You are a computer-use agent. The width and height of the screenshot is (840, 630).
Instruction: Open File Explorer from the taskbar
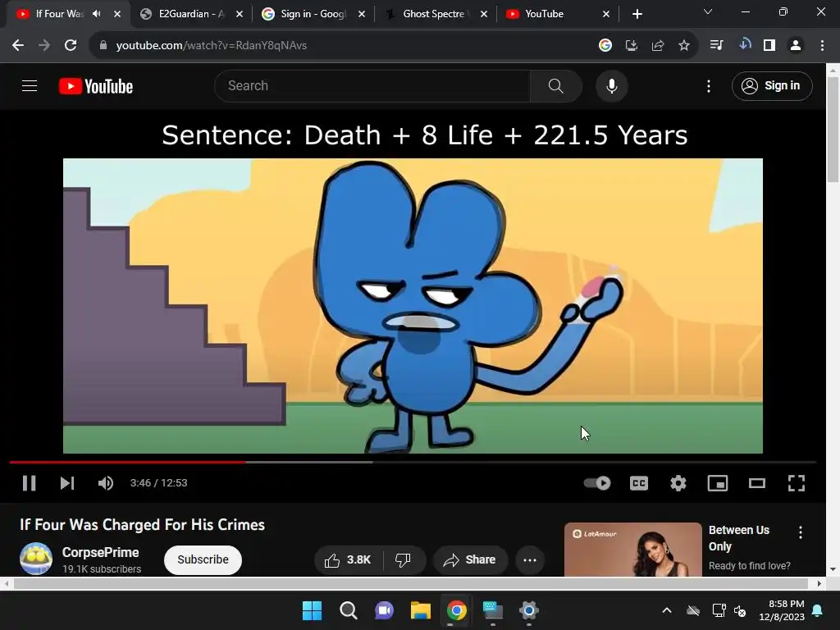point(421,610)
